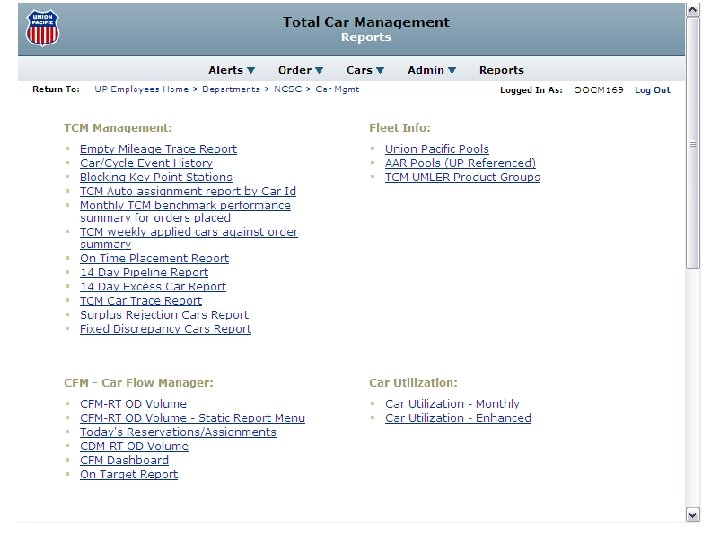This screenshot has width=720, height=540.
Task: Expand the Admin dropdown menu
Action: 432,70
